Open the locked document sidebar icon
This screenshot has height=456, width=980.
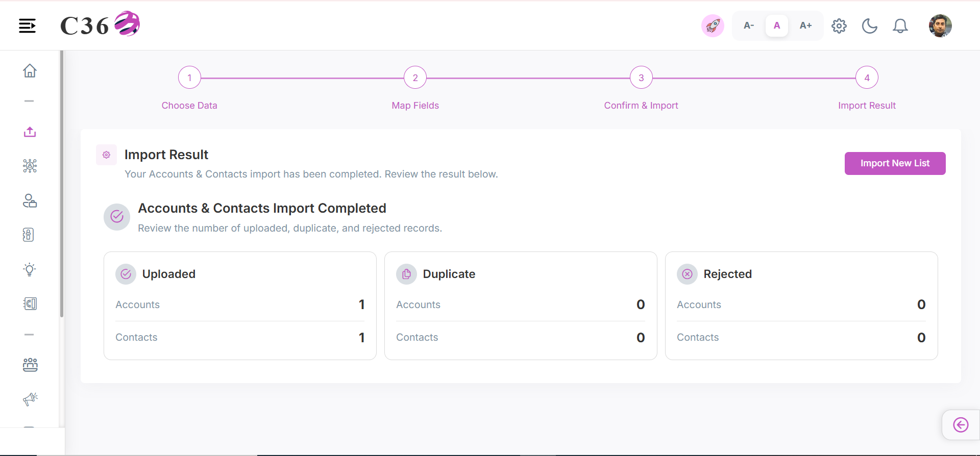tap(29, 235)
